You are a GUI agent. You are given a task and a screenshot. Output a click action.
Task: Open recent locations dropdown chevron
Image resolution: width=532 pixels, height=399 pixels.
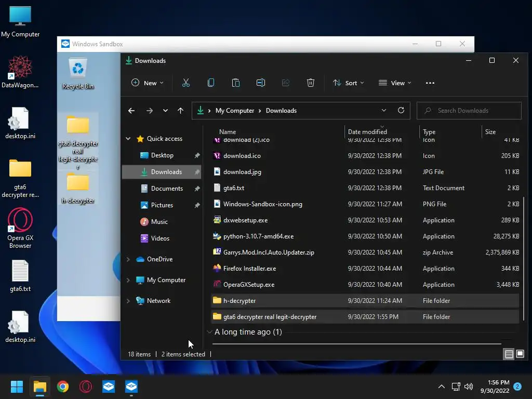(165, 111)
